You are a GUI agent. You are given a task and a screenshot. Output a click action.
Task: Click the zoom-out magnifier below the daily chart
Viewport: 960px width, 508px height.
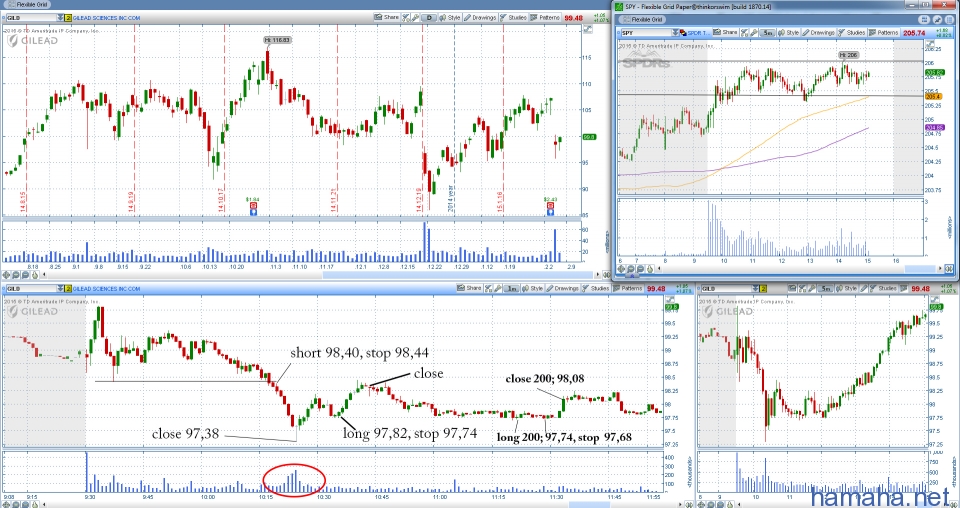(26, 275)
